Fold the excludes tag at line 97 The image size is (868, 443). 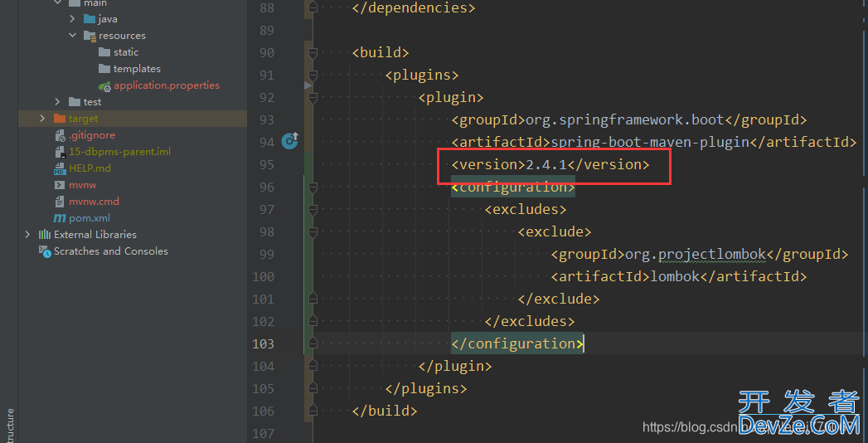pos(313,209)
